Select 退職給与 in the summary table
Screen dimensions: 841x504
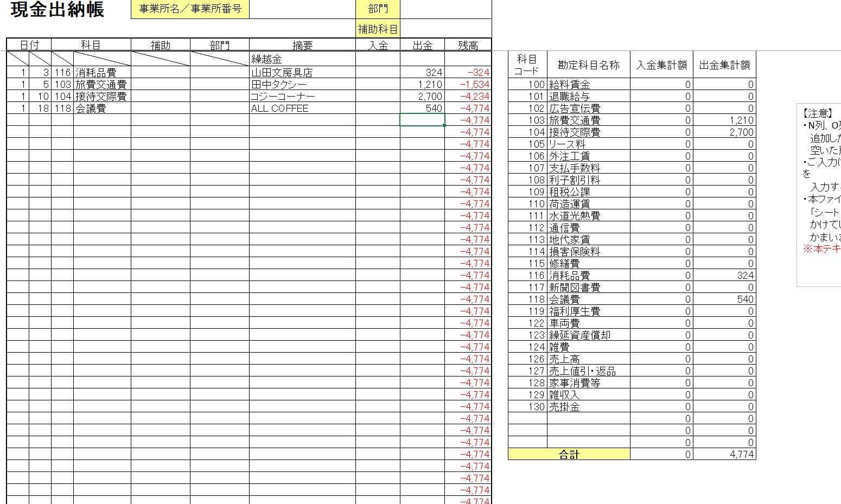coord(589,96)
